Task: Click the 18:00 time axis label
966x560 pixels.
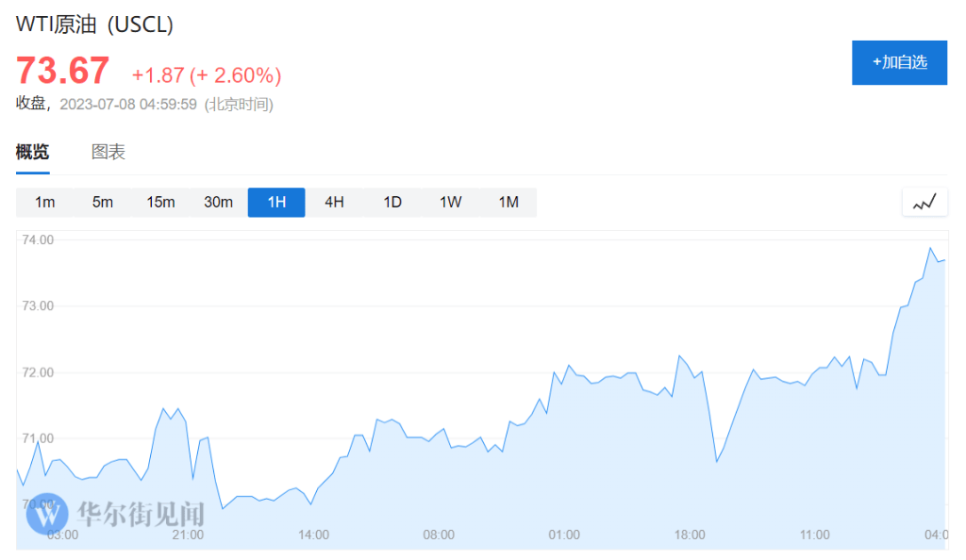Action: [x=690, y=535]
